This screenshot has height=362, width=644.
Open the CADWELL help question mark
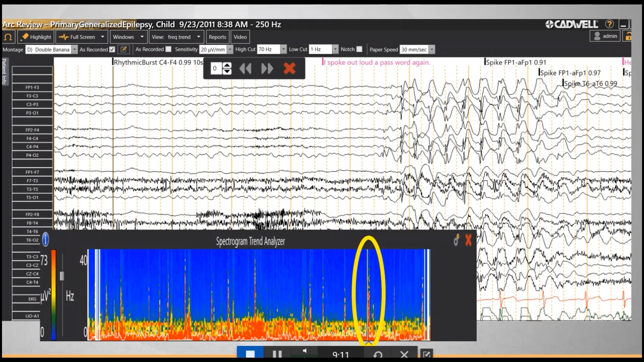(x=610, y=24)
